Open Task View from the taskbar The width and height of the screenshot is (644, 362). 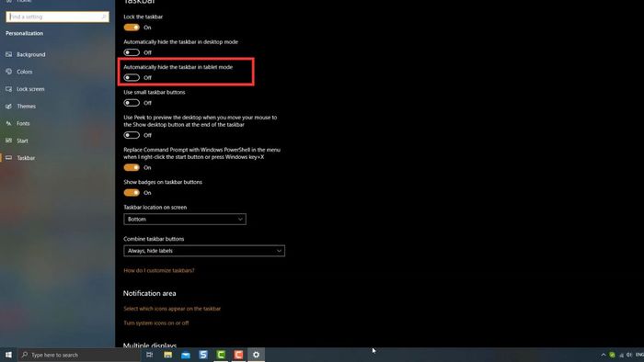[149, 355]
